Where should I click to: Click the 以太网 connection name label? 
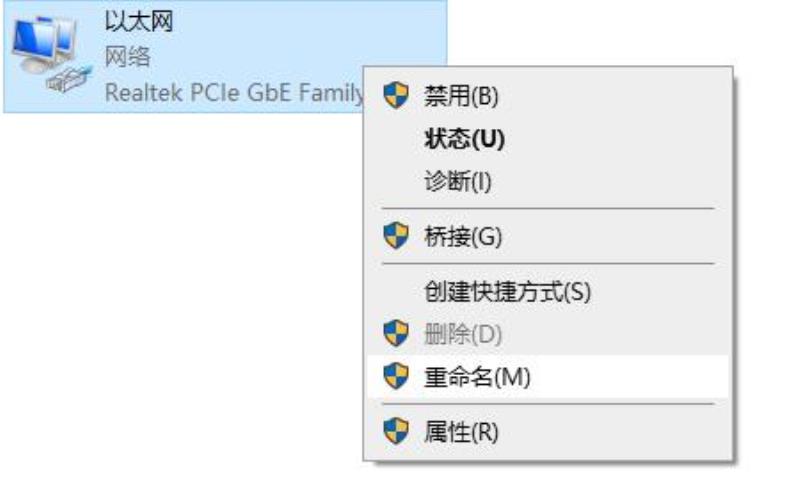tap(139, 22)
